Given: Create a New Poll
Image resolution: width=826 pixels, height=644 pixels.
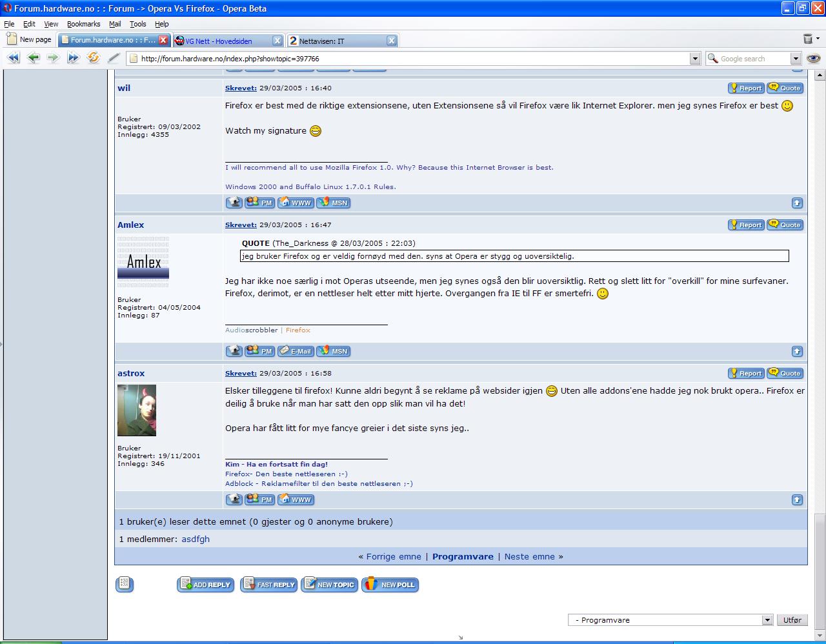Looking at the screenshot, I should click(x=390, y=585).
